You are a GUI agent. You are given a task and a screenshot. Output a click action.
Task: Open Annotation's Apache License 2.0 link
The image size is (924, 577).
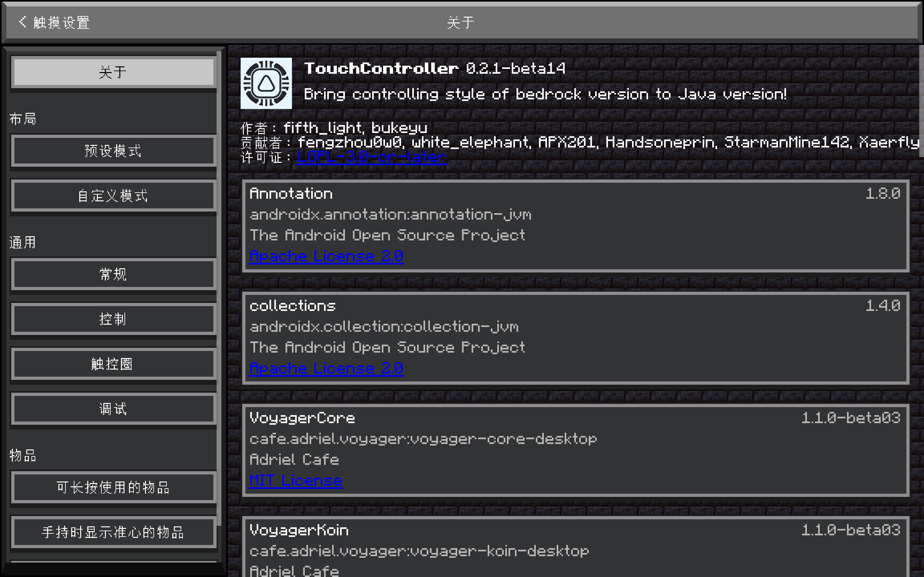327,256
